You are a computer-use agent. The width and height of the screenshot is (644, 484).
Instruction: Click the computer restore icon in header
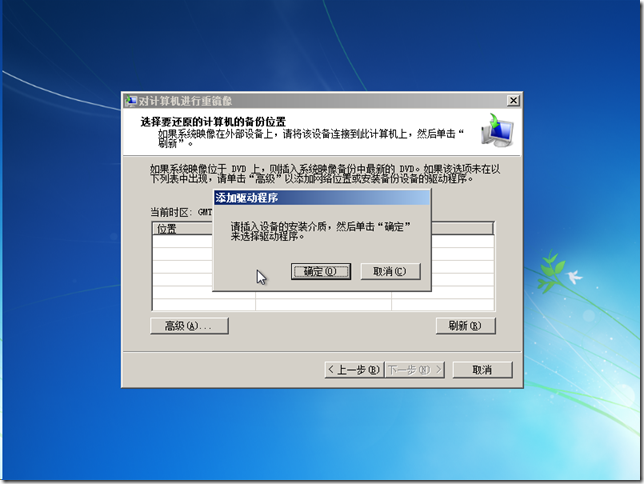pyautogui.click(x=497, y=131)
